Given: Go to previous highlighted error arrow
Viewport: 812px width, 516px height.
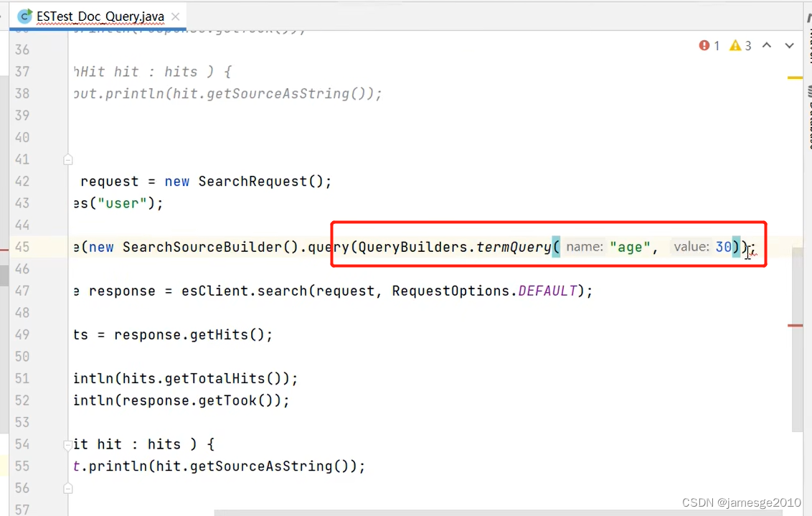Looking at the screenshot, I should click(767, 46).
